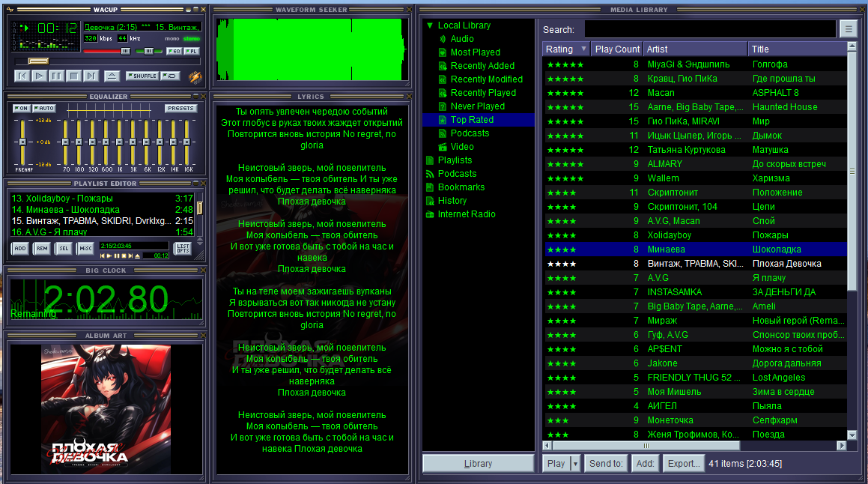Click the Play button in Media Library
Image resolution: width=868 pixels, height=484 pixels.
(556, 464)
